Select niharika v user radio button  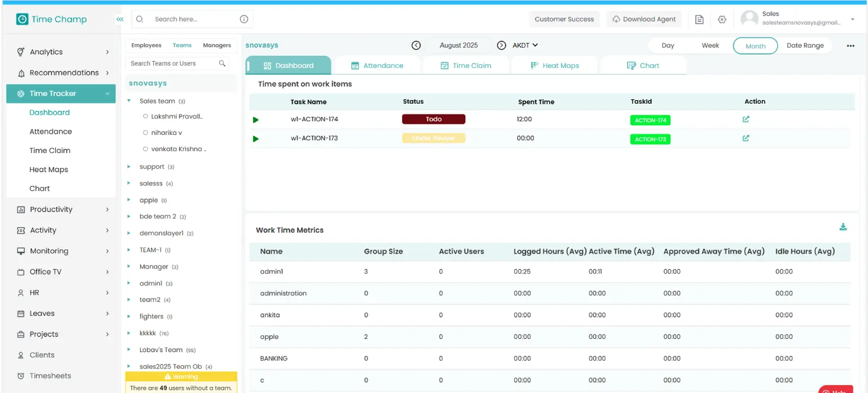pos(146,133)
